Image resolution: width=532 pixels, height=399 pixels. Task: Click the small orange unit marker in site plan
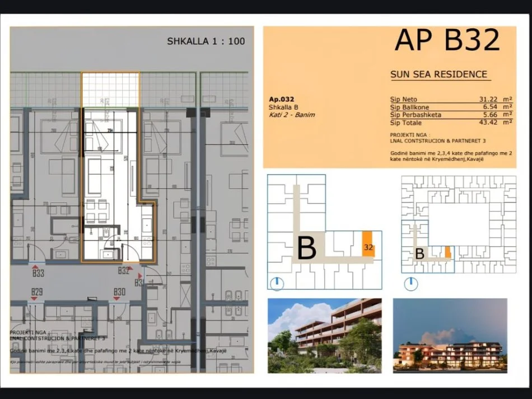pos(447,252)
